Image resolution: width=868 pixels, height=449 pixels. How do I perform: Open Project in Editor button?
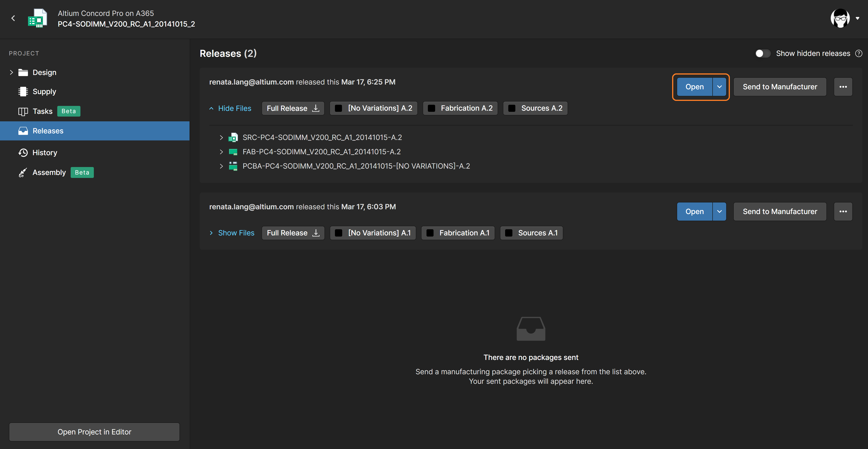[x=94, y=432]
